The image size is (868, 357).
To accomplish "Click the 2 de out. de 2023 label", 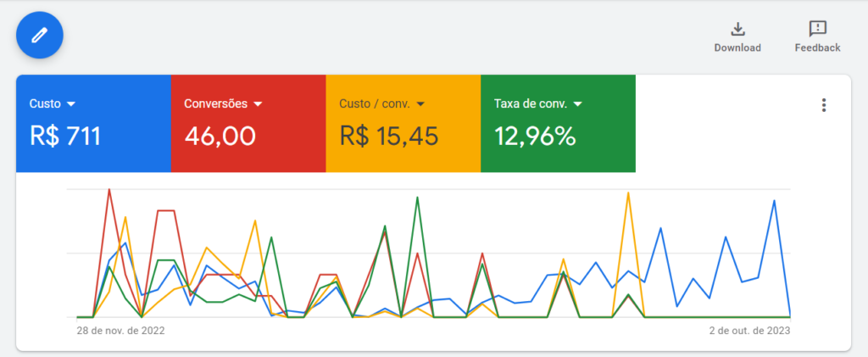I will coord(750,331).
